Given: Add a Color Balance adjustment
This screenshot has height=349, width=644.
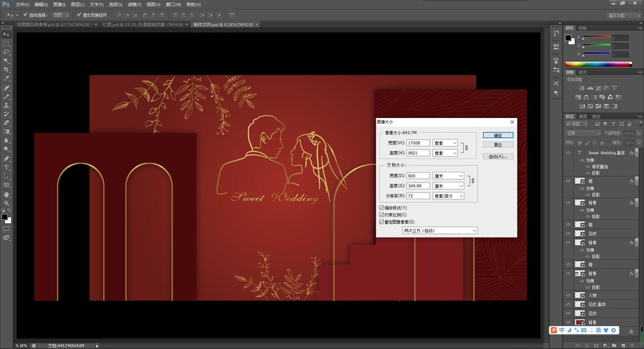Looking at the screenshot, I should point(586,97).
